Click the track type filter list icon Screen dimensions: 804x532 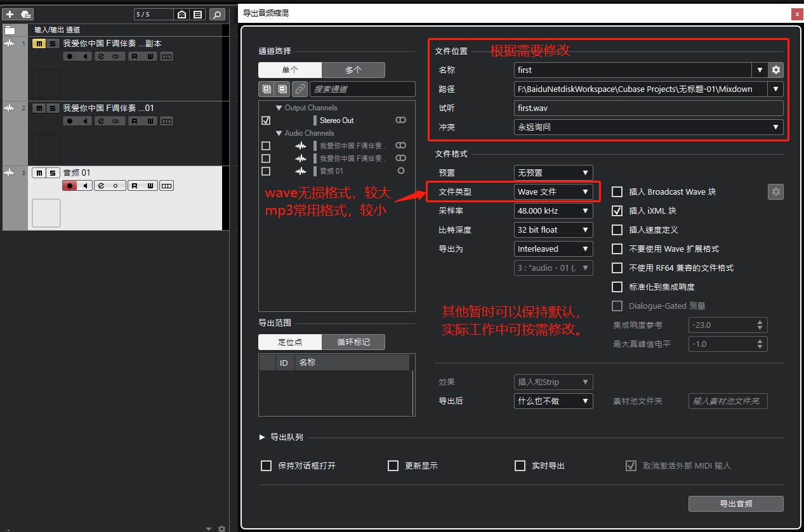198,14
